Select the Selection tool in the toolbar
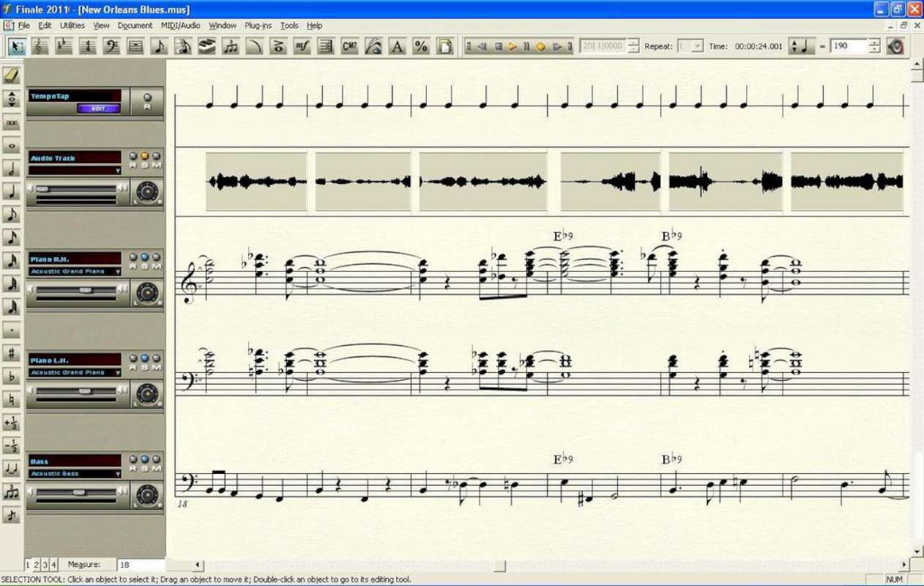The image size is (924, 586). 18,45
